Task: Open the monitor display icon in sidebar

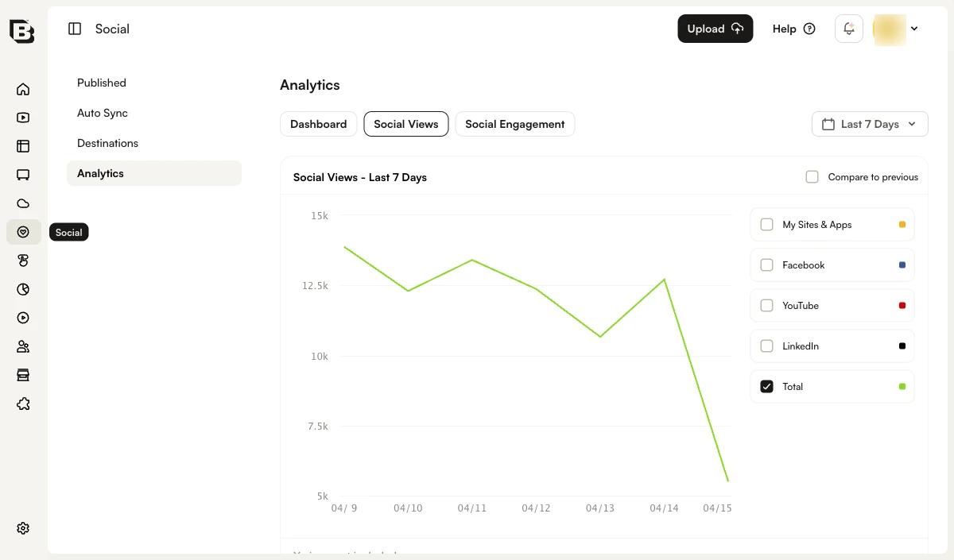Action: pyautogui.click(x=23, y=175)
